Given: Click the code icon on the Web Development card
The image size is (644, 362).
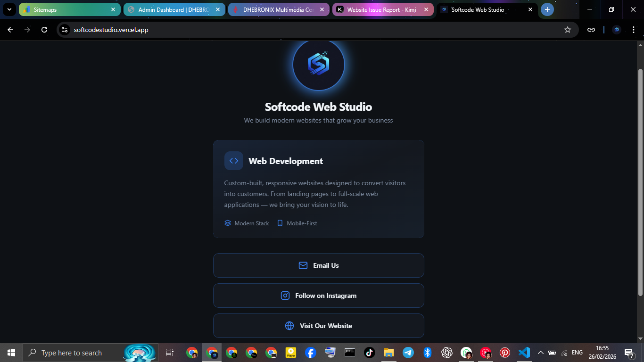Looking at the screenshot, I should click(x=233, y=161).
